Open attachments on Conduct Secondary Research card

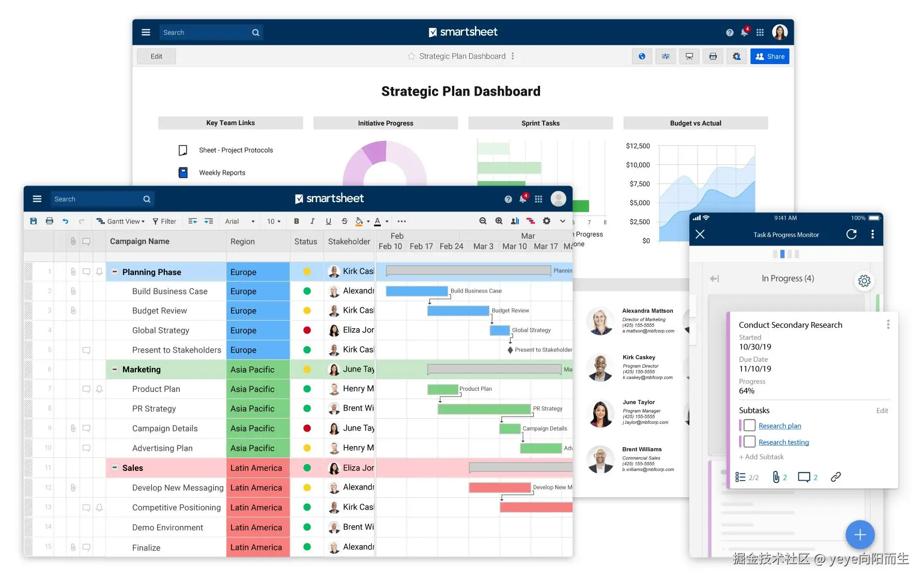[779, 477]
